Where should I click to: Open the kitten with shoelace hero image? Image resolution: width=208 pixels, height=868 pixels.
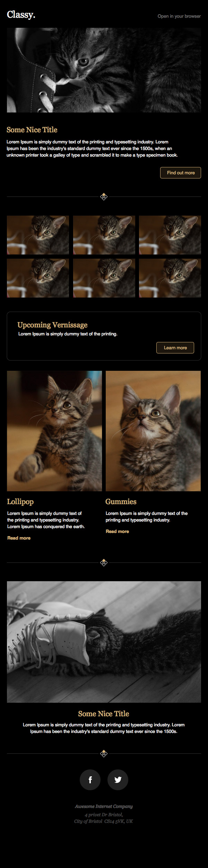(x=104, y=70)
